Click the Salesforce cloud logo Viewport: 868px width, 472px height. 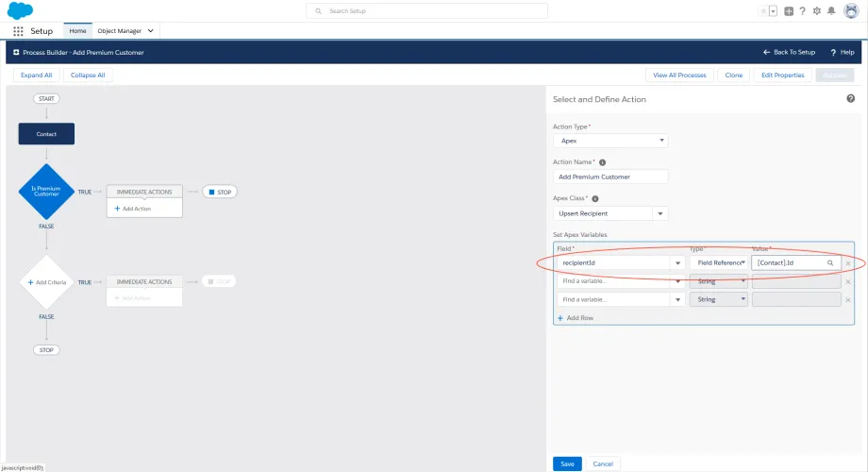coord(20,10)
